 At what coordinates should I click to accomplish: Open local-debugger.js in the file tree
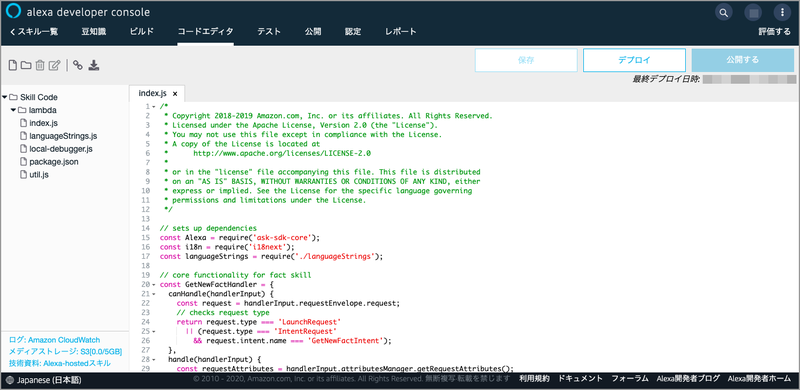pos(61,149)
